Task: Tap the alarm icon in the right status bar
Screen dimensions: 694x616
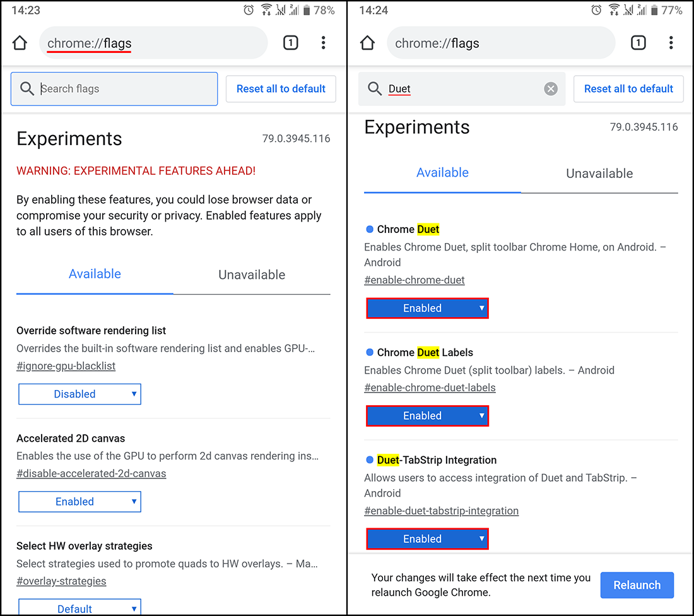Action: coord(597,9)
